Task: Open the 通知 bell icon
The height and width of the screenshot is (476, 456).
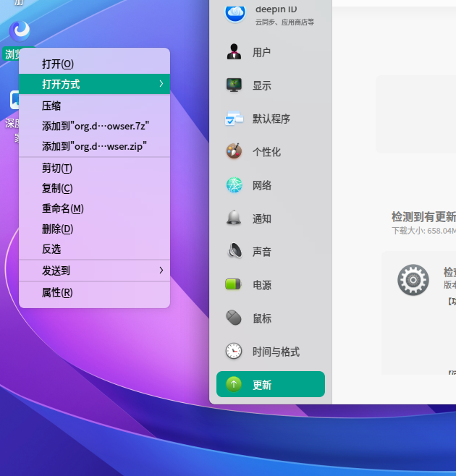Action: [x=234, y=218]
